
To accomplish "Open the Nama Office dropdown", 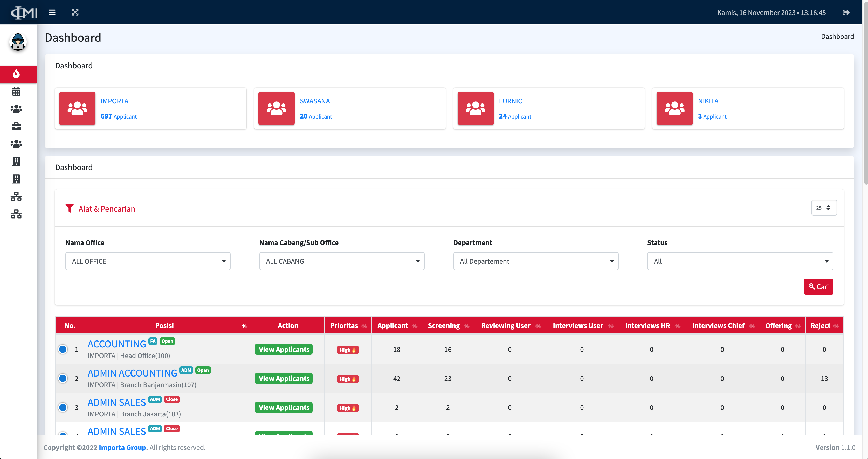I will 148,261.
